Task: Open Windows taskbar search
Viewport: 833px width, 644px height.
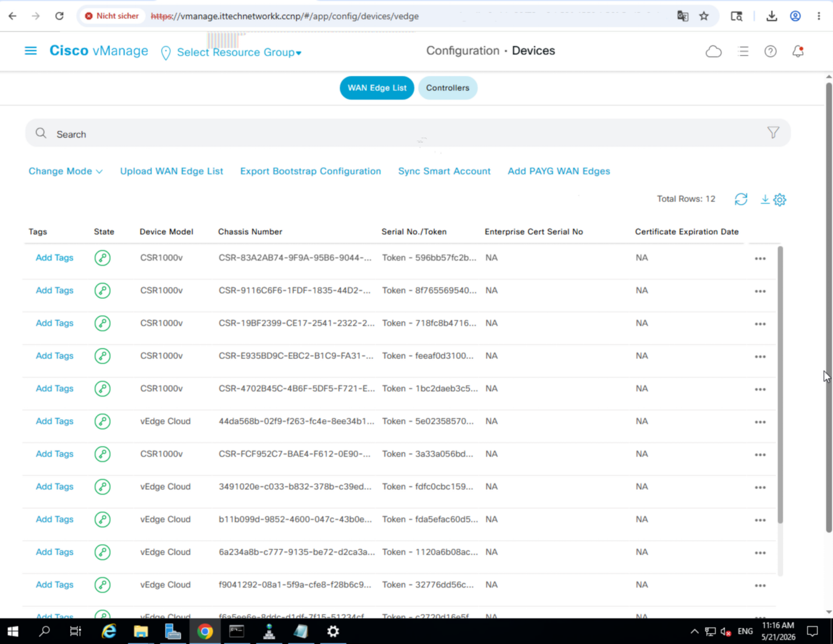Action: point(44,631)
